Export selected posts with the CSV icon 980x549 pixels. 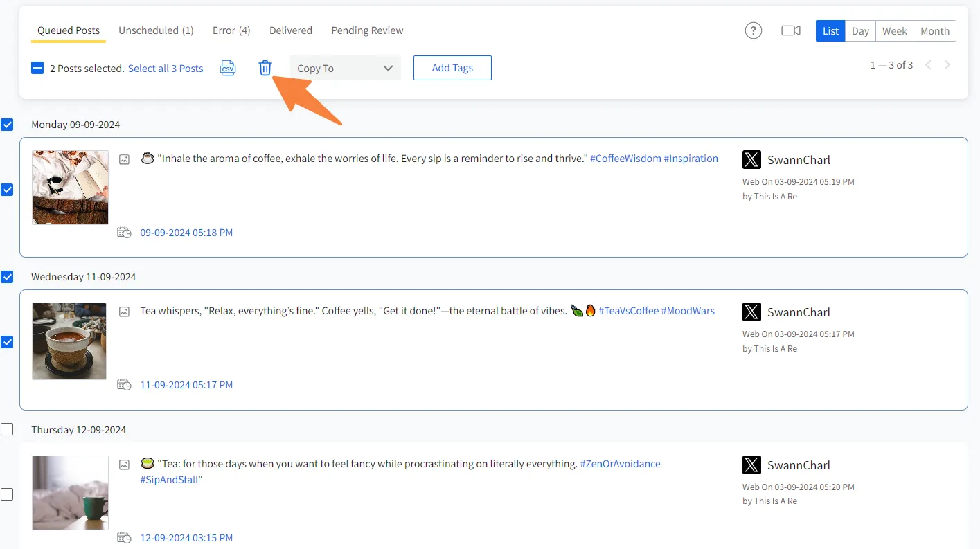pos(228,68)
